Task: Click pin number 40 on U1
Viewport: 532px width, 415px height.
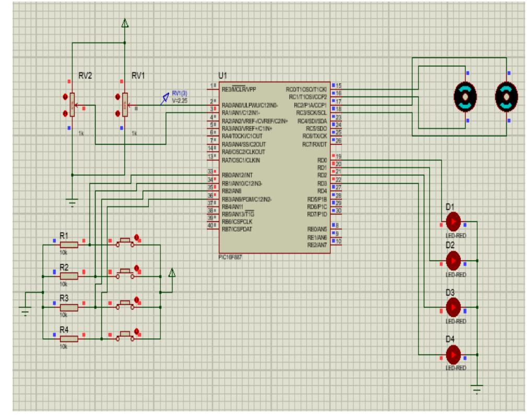Action: (211, 226)
